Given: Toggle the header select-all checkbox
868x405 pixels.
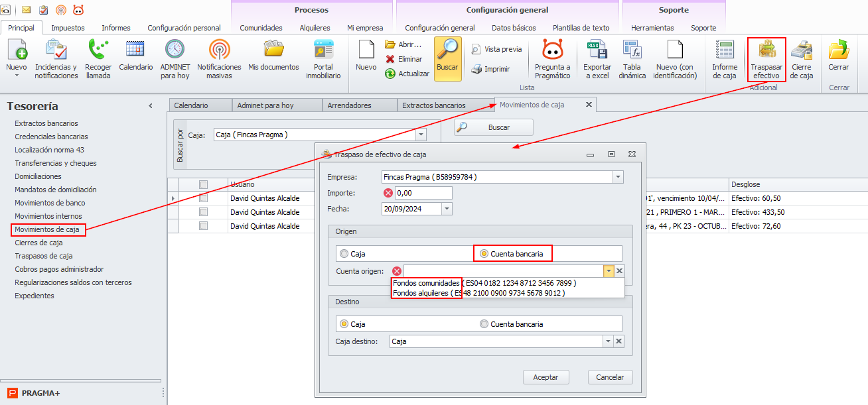Looking at the screenshot, I should [x=203, y=184].
